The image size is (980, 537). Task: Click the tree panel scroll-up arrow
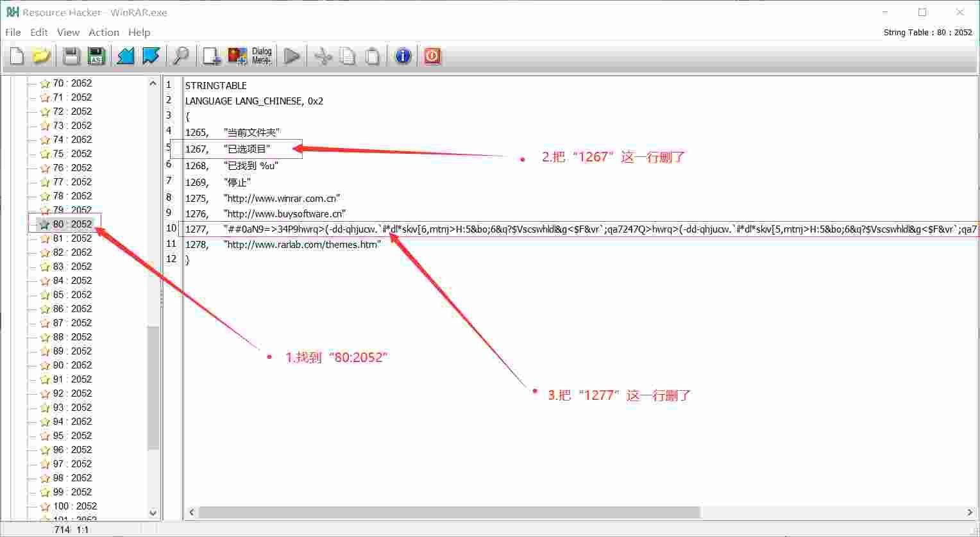pyautogui.click(x=153, y=83)
